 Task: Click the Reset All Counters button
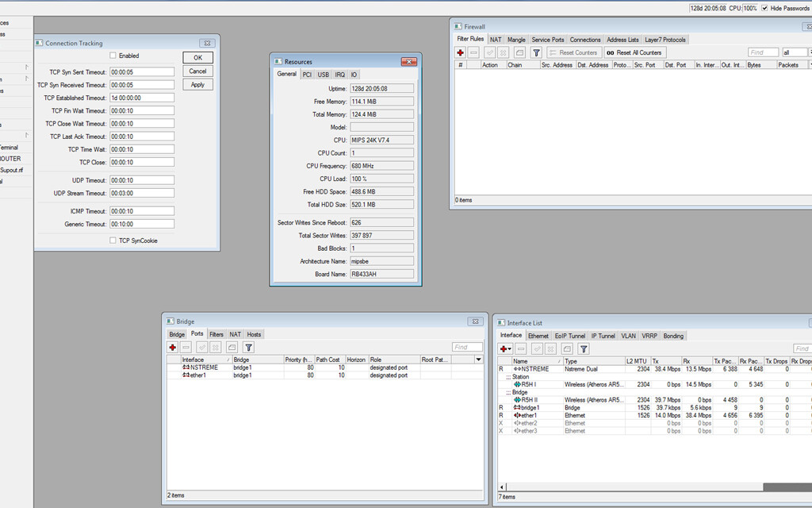pos(634,52)
